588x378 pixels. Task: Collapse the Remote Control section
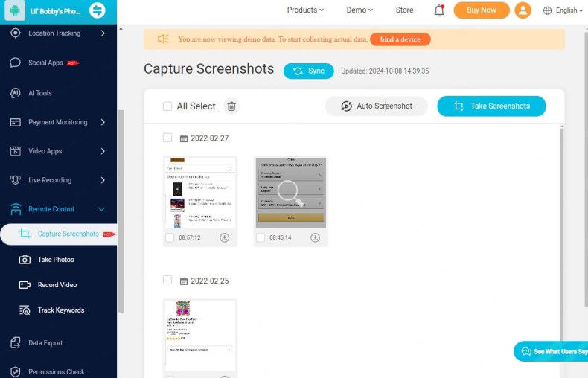point(102,209)
